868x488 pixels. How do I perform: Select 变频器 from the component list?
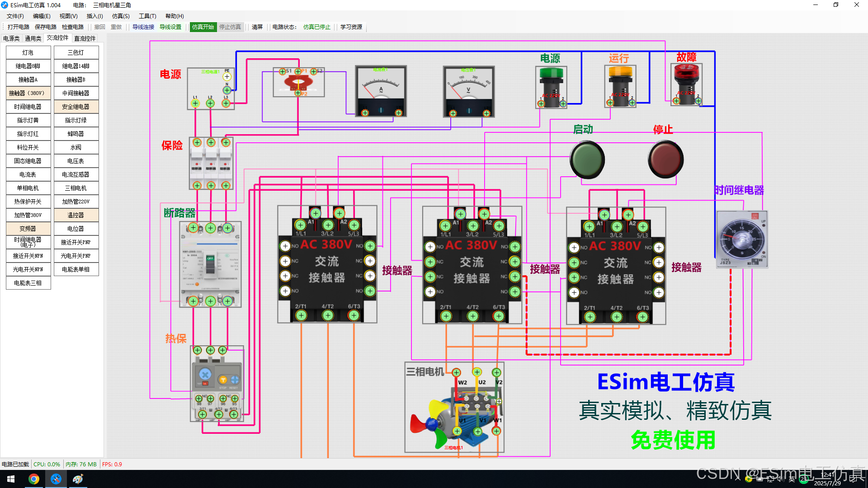point(28,229)
